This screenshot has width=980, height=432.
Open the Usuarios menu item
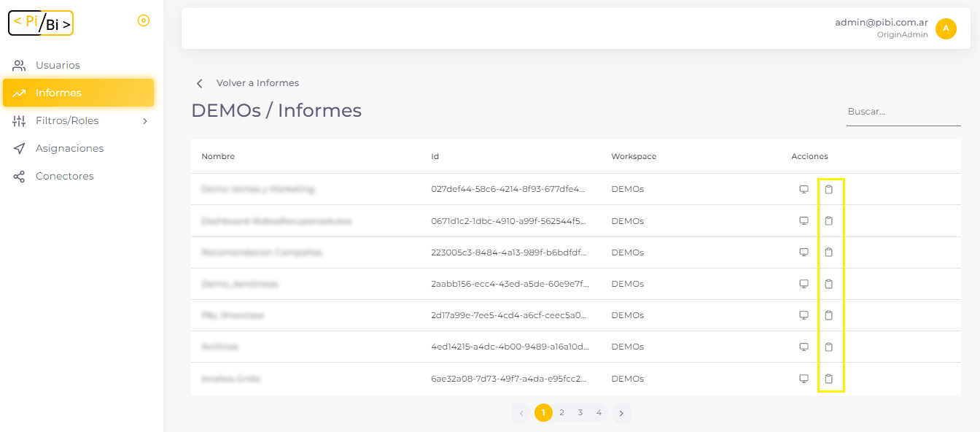pos(58,65)
